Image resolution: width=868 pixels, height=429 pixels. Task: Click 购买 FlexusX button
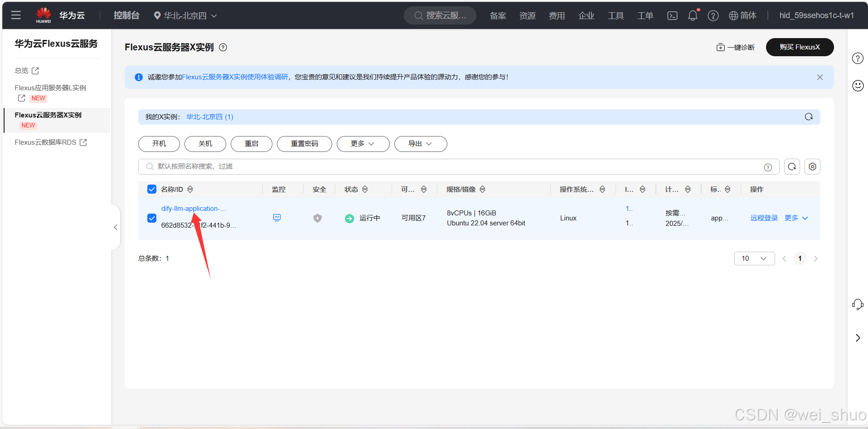[x=800, y=47]
